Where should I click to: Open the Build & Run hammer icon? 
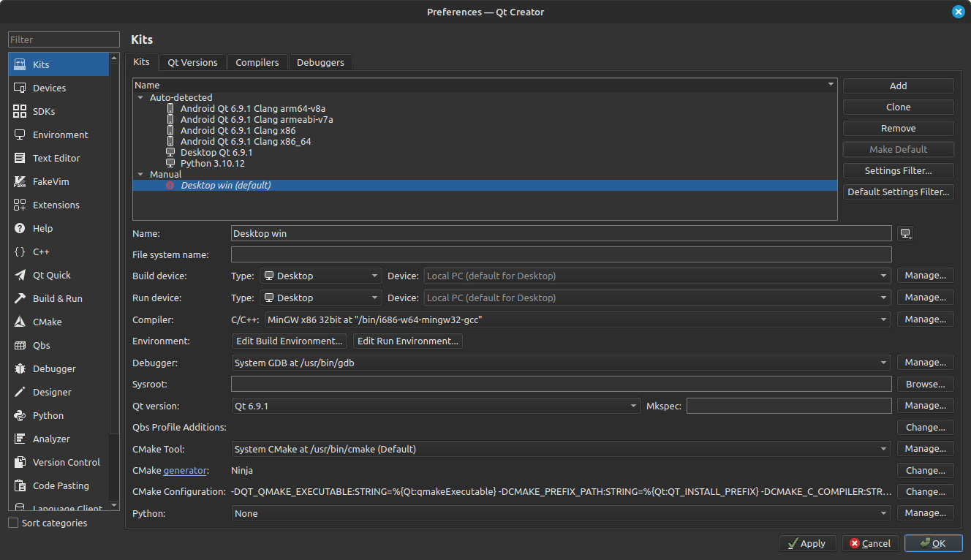(x=20, y=298)
